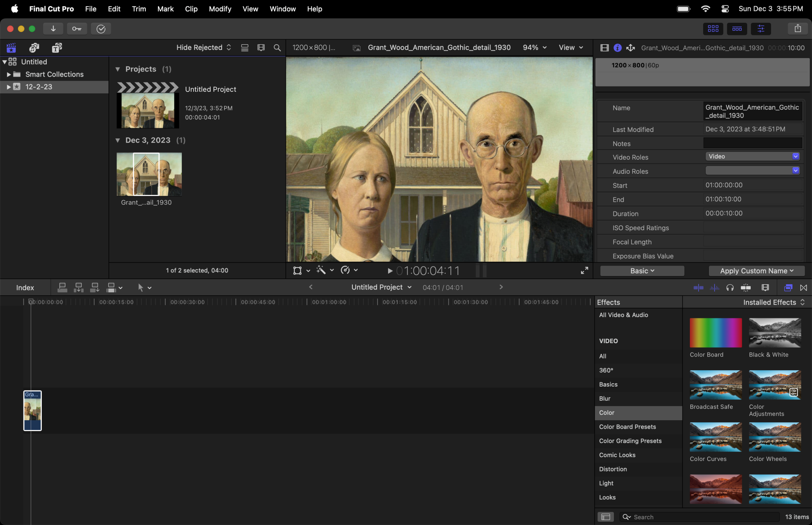Open the Trim menu
Image resolution: width=812 pixels, height=525 pixels.
(x=139, y=9)
